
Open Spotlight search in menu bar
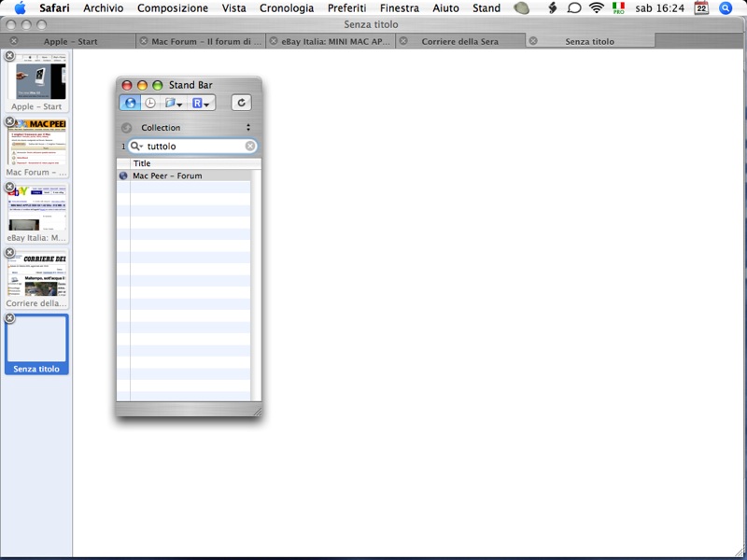pos(726,7)
